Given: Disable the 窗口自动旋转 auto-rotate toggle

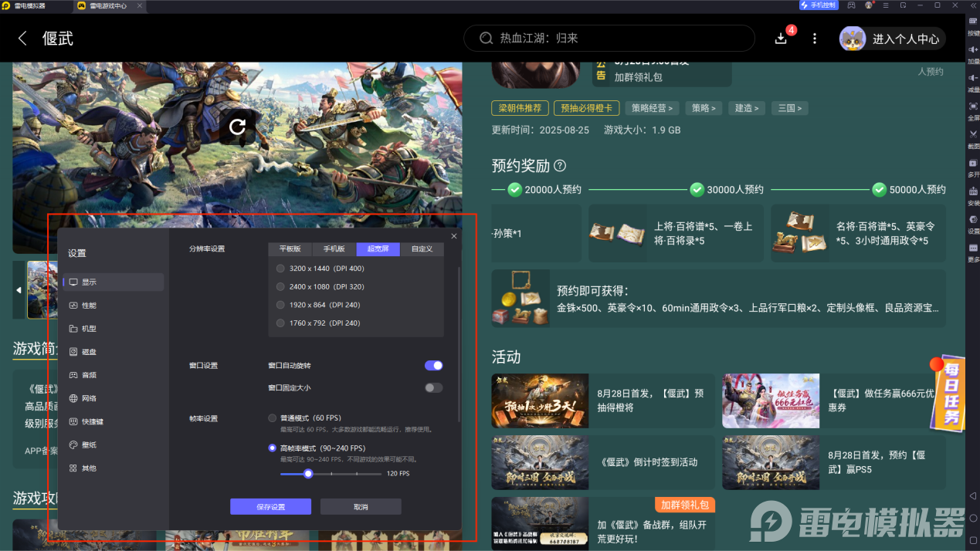Looking at the screenshot, I should click(x=432, y=365).
